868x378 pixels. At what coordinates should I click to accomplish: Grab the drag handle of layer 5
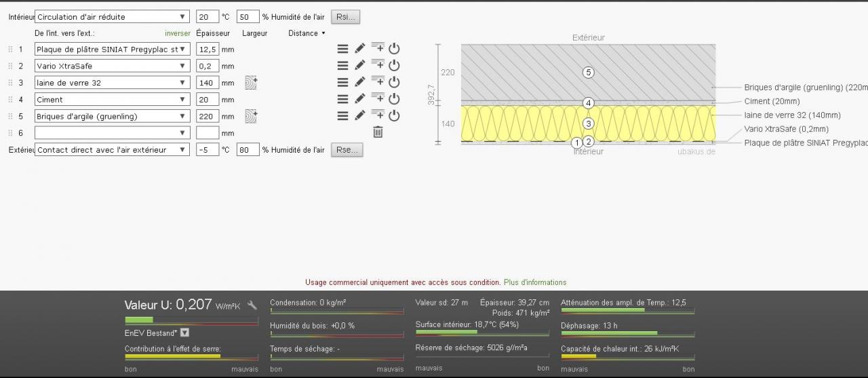point(10,116)
